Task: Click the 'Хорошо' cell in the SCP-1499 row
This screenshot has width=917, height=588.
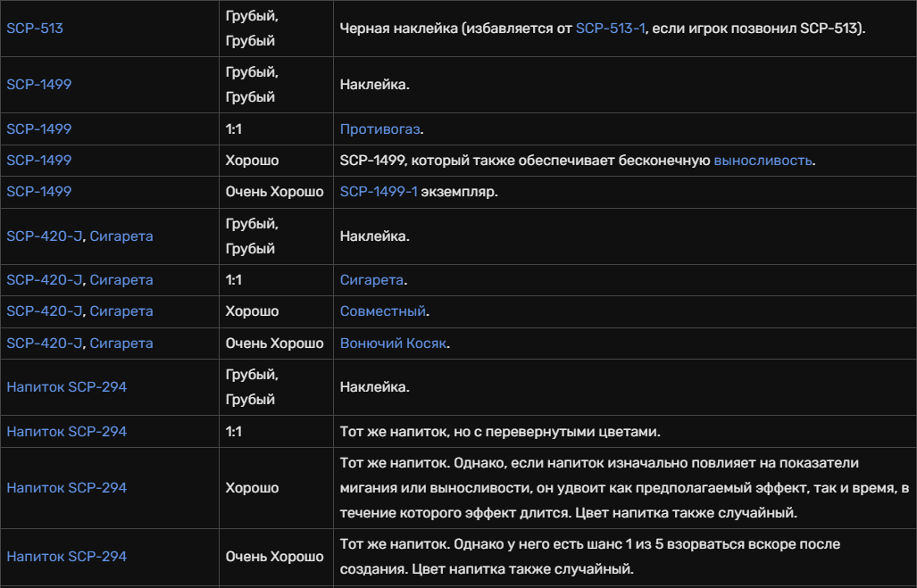Action: [276, 160]
